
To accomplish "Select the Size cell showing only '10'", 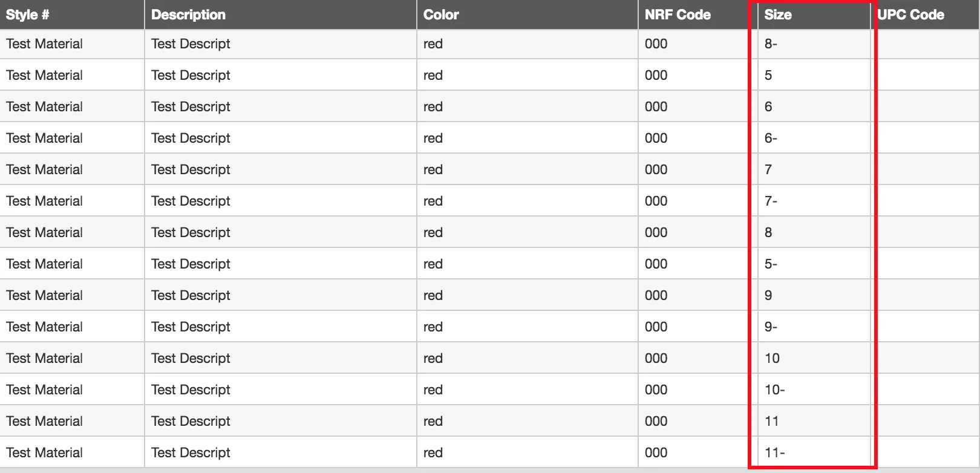I will [x=772, y=358].
